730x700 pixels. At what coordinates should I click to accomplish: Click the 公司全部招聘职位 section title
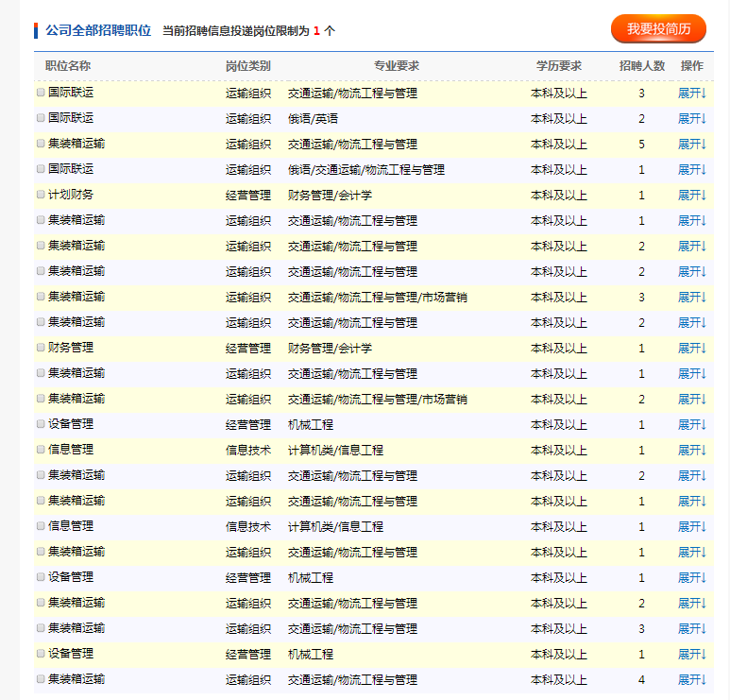98,30
